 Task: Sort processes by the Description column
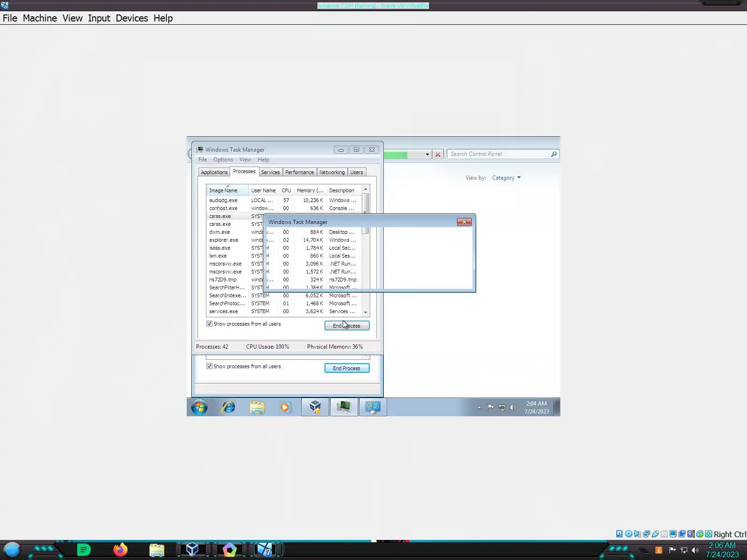click(344, 190)
